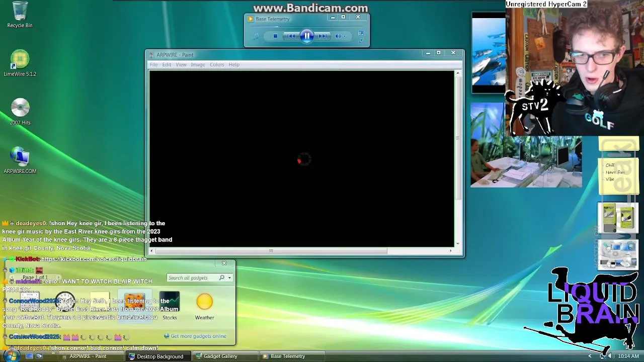Click the gadget search magnifier icon
The height and width of the screenshot is (362, 644).
pos(221,278)
